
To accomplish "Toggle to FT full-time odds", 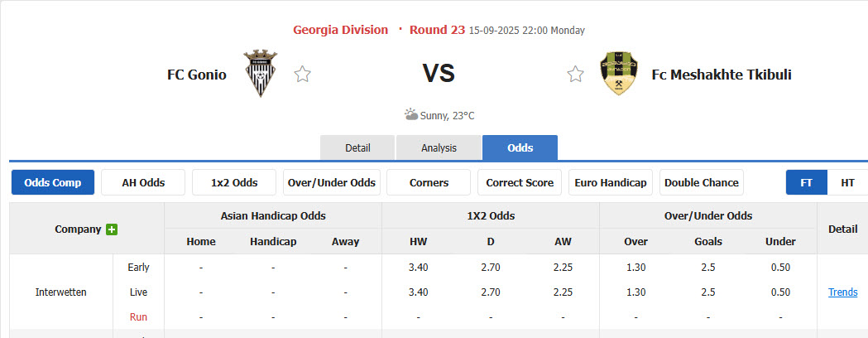I will 806,182.
